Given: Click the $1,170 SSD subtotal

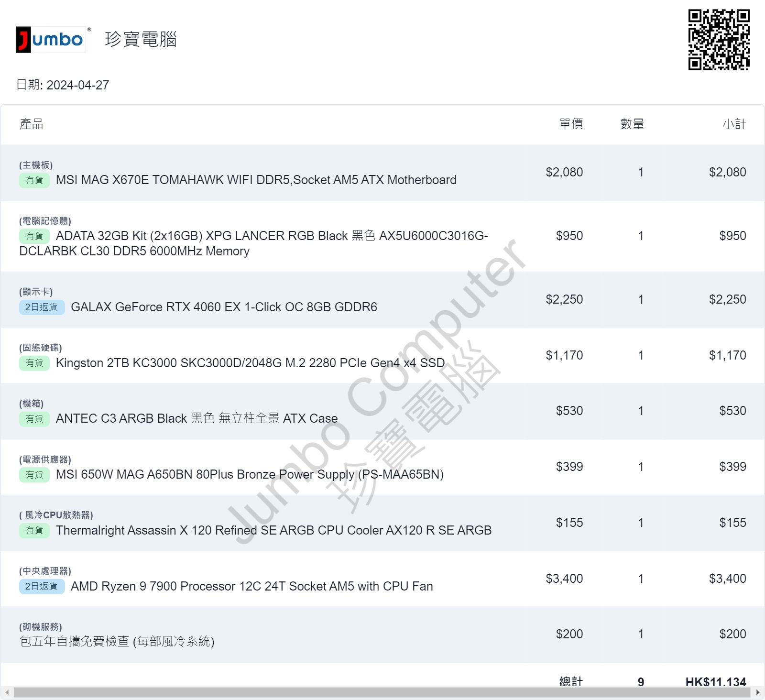Looking at the screenshot, I should 727,355.
